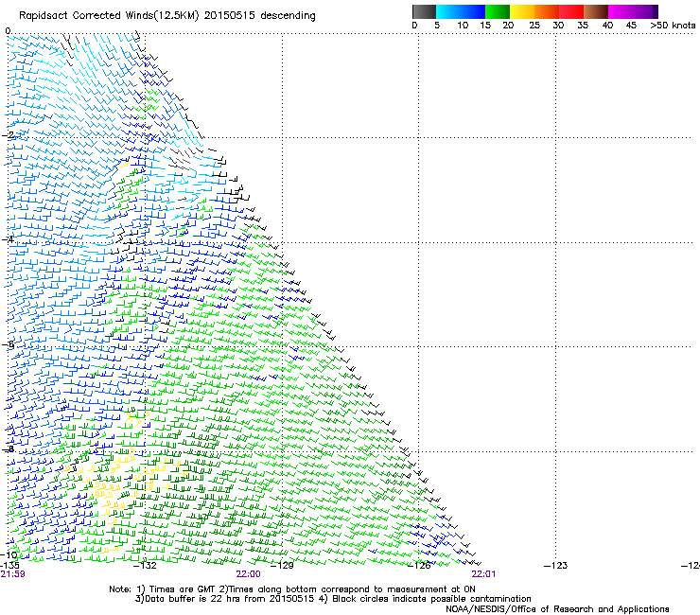Click the latitude axis label "-4"
Screen dimensions: 700x615
point(8,239)
